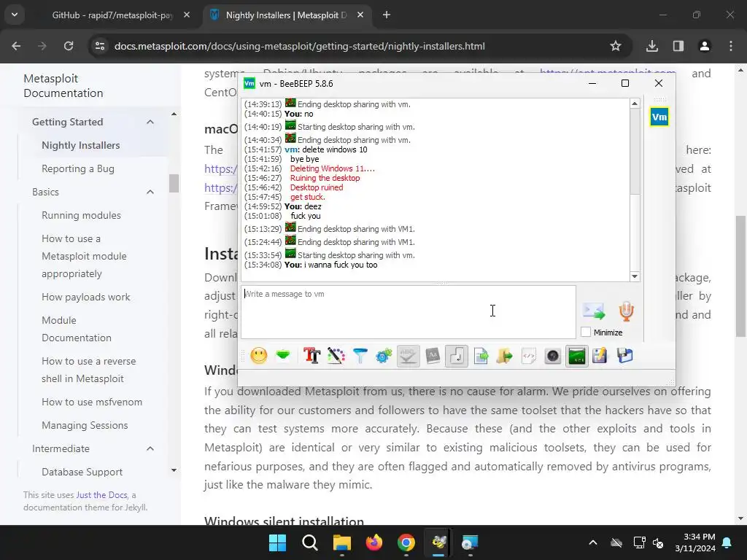Open the chat font selector (TT icon)
This screenshot has height=560, width=747.
[312, 356]
